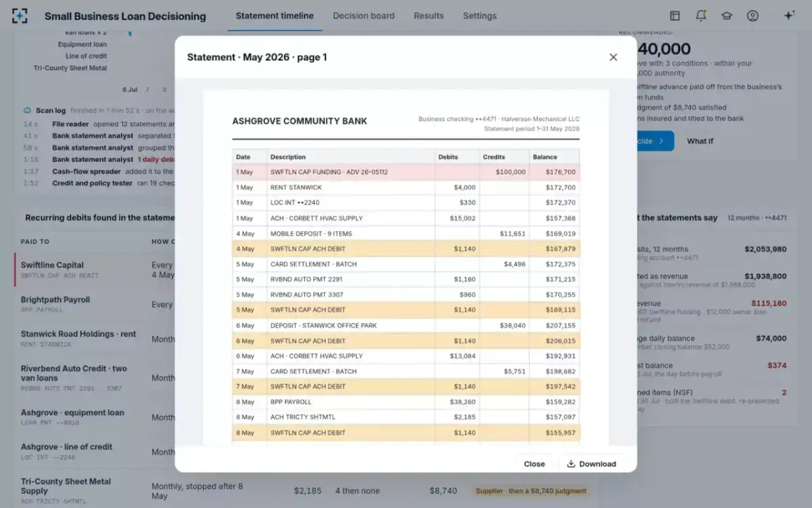Click the Credit and policy tester entry

click(98, 184)
